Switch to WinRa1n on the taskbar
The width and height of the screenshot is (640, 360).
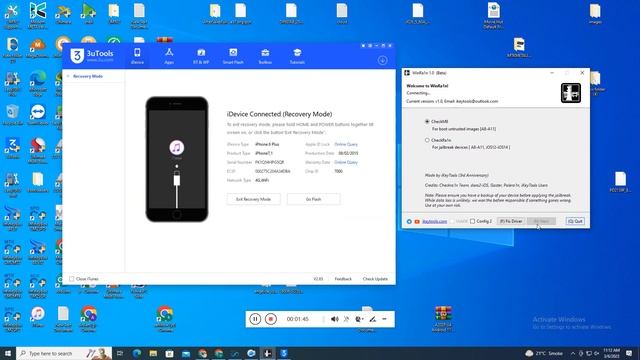coord(267,353)
